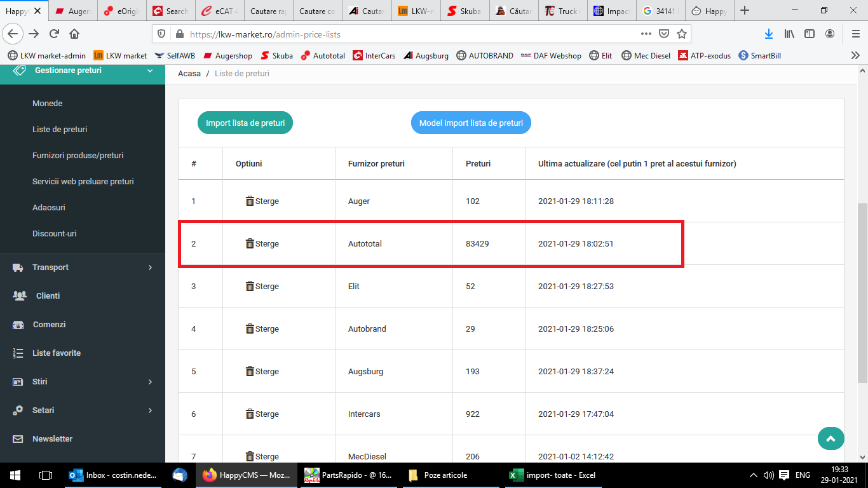Open Adaosuri sidebar item
This screenshot has width=868, height=488.
coord(49,207)
